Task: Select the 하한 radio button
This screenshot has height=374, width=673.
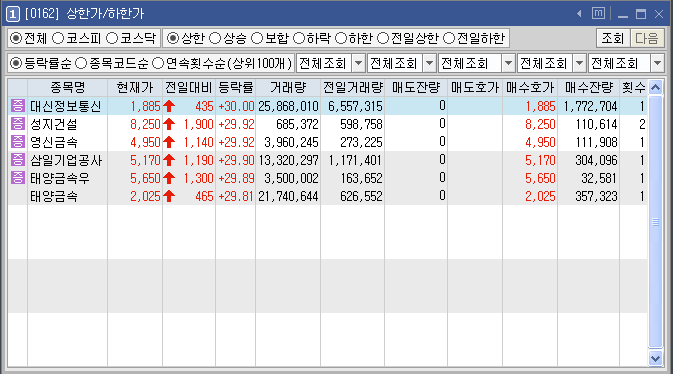Action: (x=341, y=38)
